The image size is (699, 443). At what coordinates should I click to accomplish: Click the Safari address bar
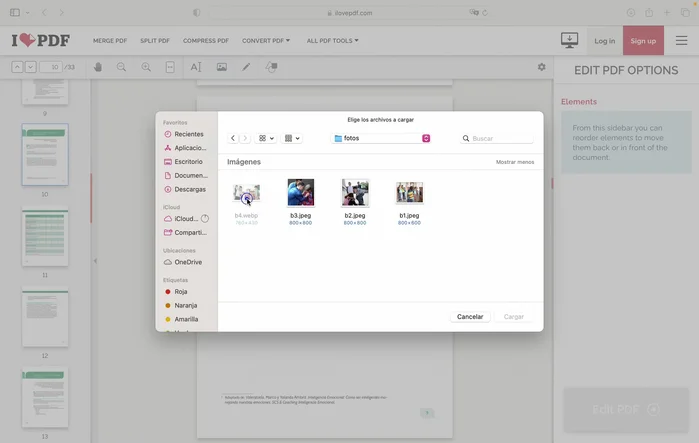(350, 13)
